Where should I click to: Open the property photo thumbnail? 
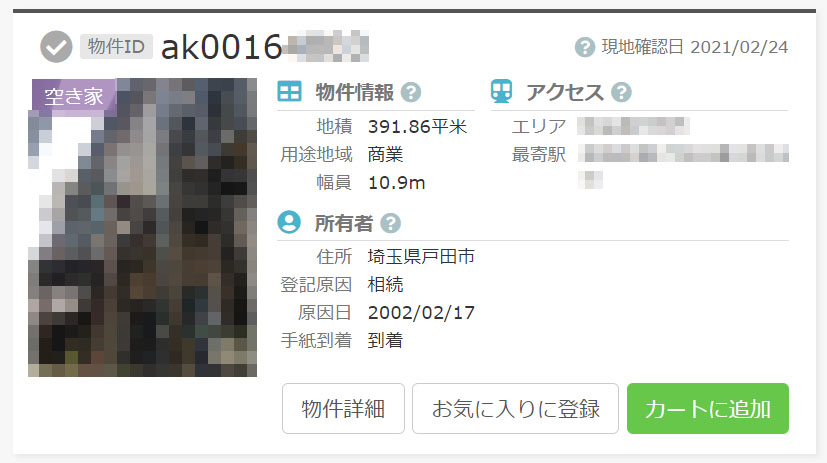142,228
